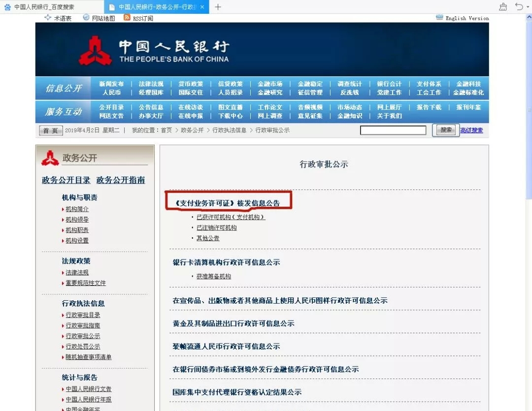Screen dimensions: 532x411
Task: Open 行政审批目录 link
Action: (x=83, y=315)
